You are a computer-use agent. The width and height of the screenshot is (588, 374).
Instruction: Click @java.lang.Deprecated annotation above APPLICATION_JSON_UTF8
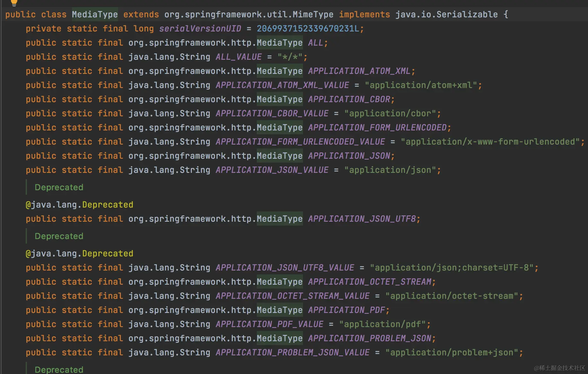[x=80, y=205]
